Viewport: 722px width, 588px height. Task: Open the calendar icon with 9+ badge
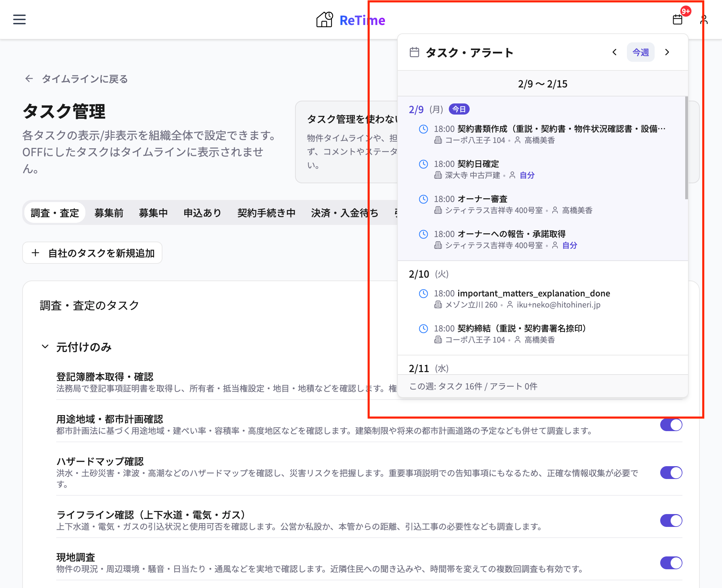click(677, 20)
